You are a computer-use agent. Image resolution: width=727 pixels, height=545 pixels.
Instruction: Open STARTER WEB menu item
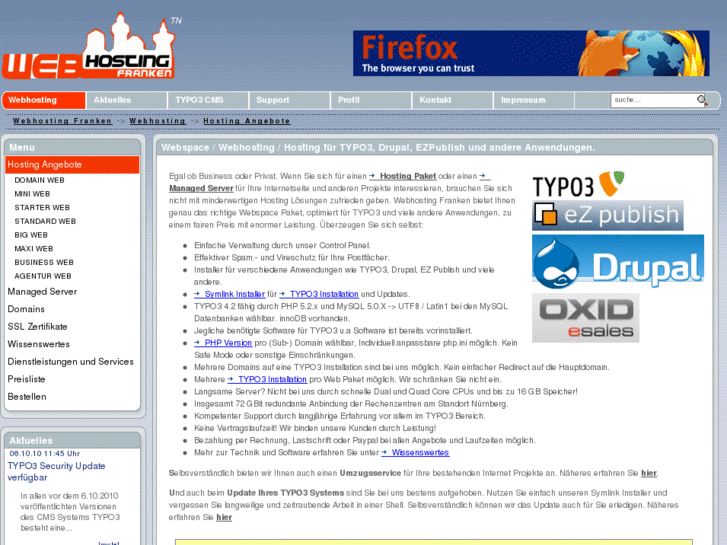pos(42,207)
